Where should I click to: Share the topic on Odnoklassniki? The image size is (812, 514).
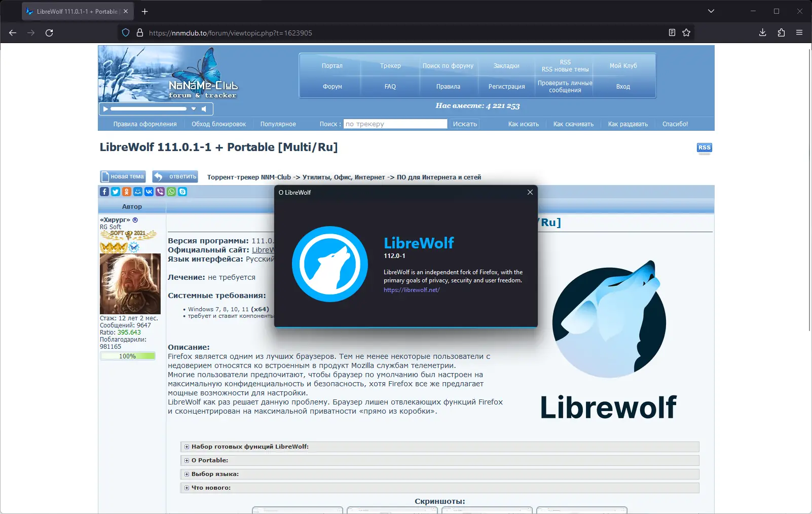coord(127,192)
